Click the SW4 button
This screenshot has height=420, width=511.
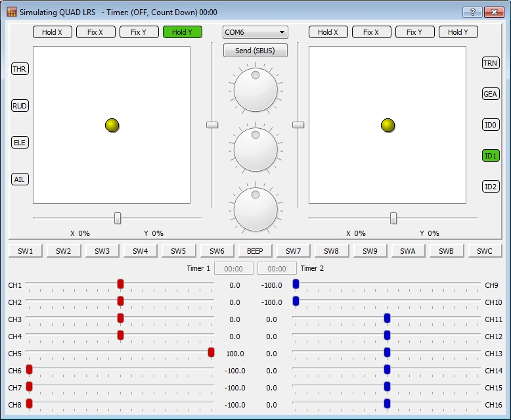click(x=140, y=251)
